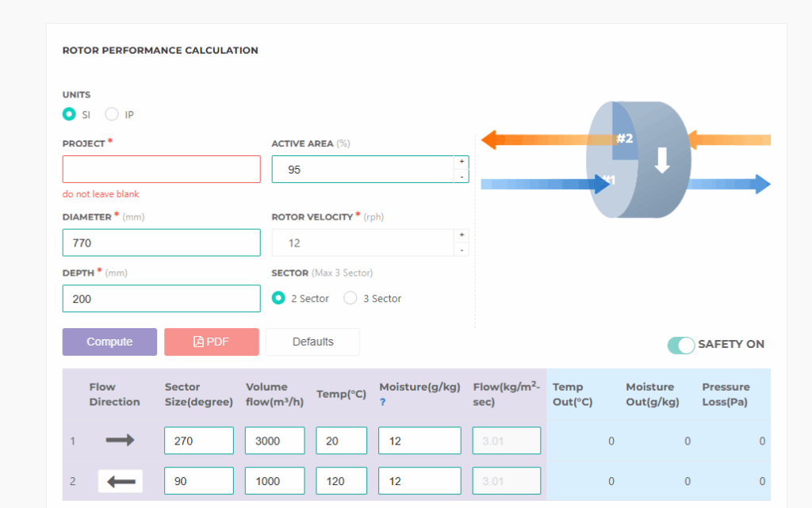Edit row 1 Sector Size 270 field

199,441
